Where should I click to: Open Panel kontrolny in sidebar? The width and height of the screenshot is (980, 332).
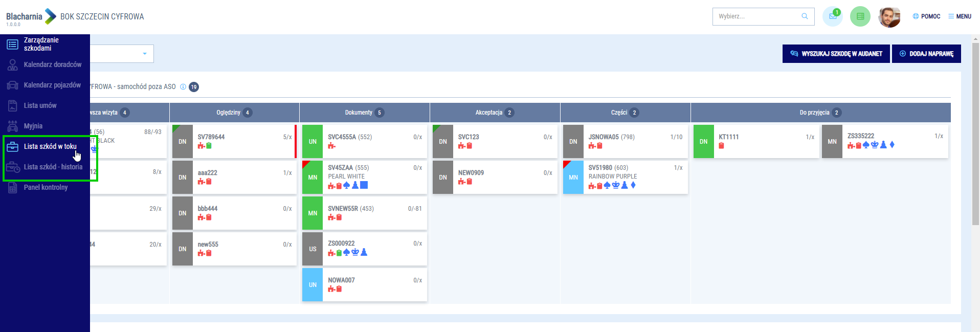click(x=46, y=188)
